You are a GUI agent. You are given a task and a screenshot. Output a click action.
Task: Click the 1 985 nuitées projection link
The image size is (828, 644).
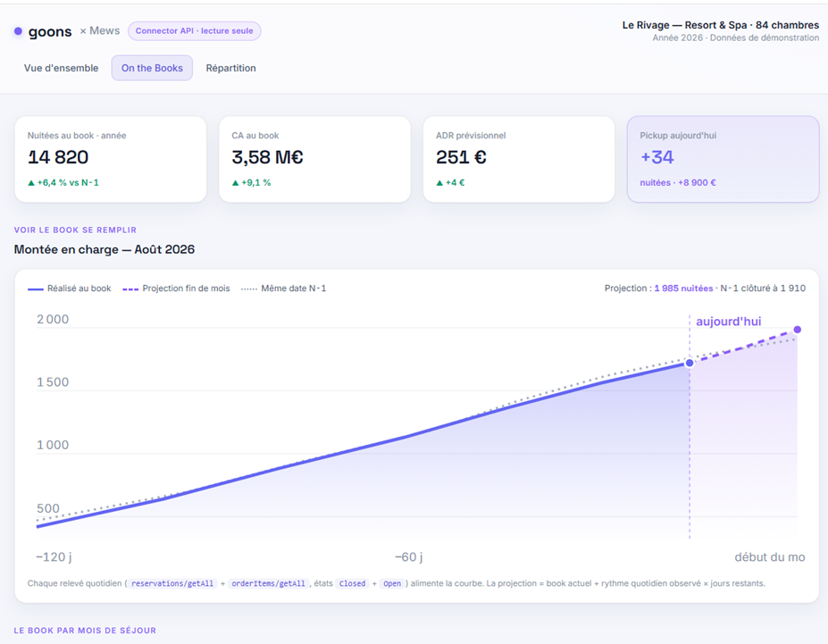click(x=683, y=289)
